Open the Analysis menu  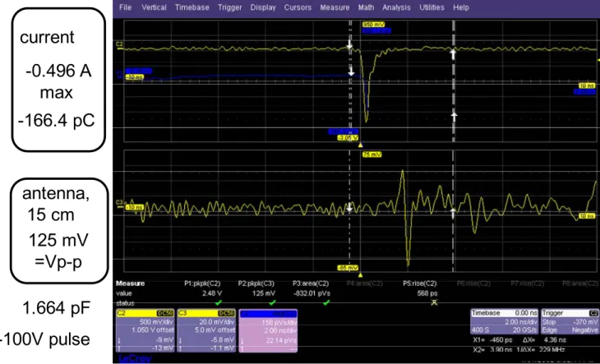coord(396,7)
